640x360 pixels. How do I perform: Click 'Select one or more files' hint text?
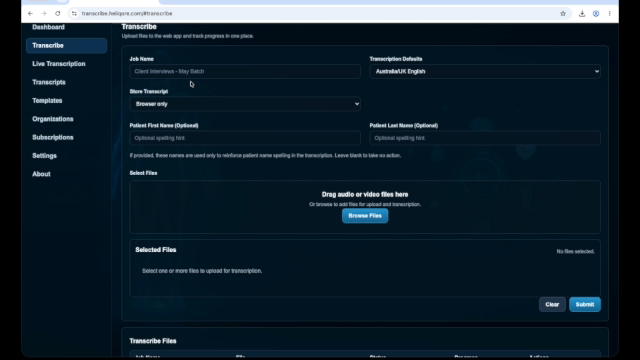(x=202, y=271)
